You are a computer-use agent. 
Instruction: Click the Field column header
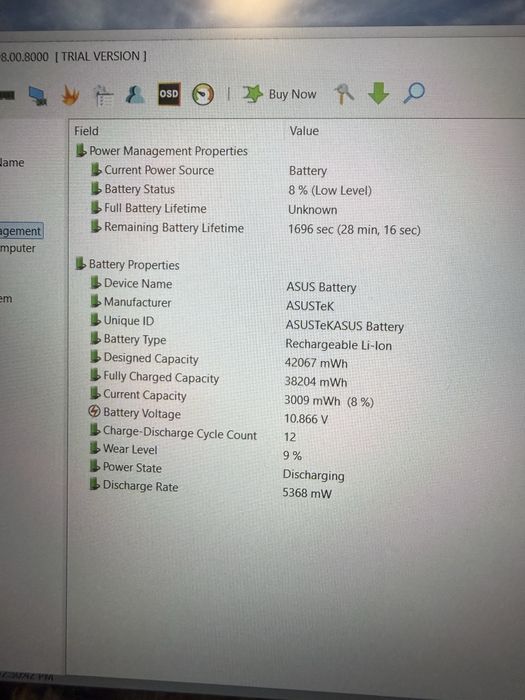point(86,131)
